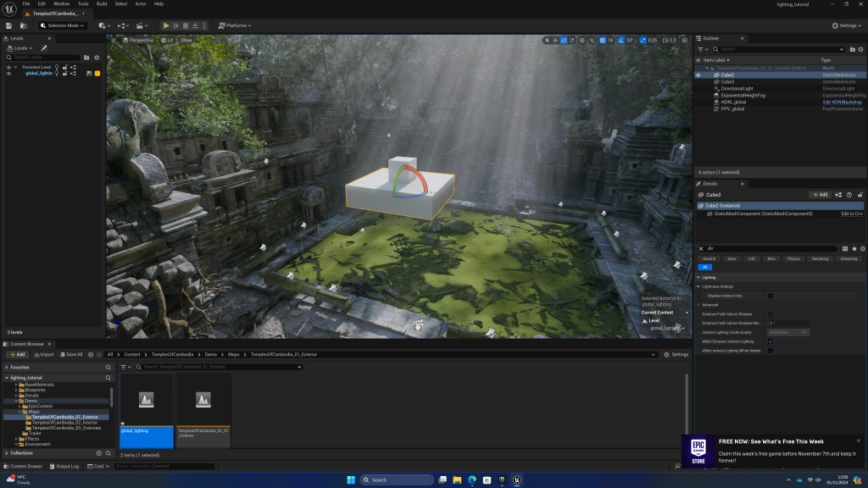Image resolution: width=868 pixels, height=488 pixels.
Task: Select the Rendering category filter in Details
Action: point(820,259)
